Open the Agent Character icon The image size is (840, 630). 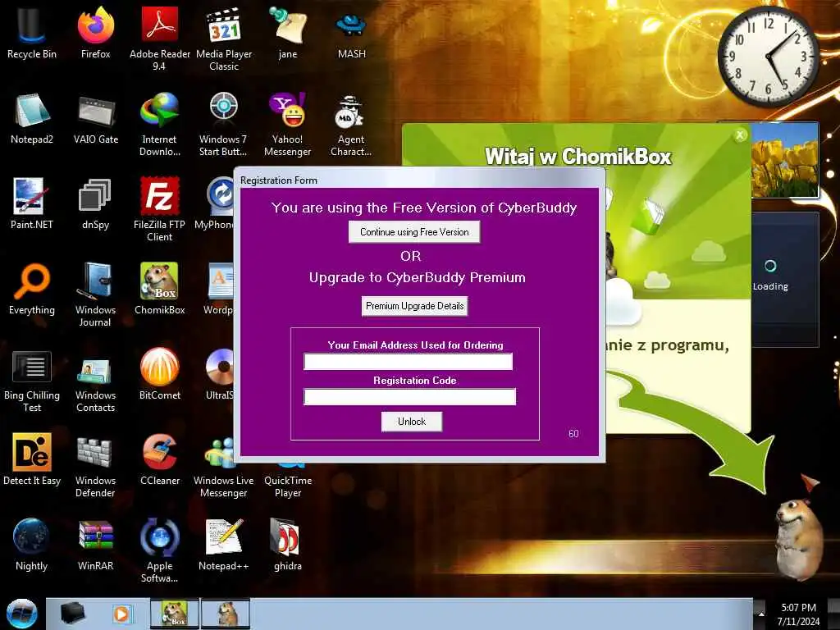tap(351, 125)
